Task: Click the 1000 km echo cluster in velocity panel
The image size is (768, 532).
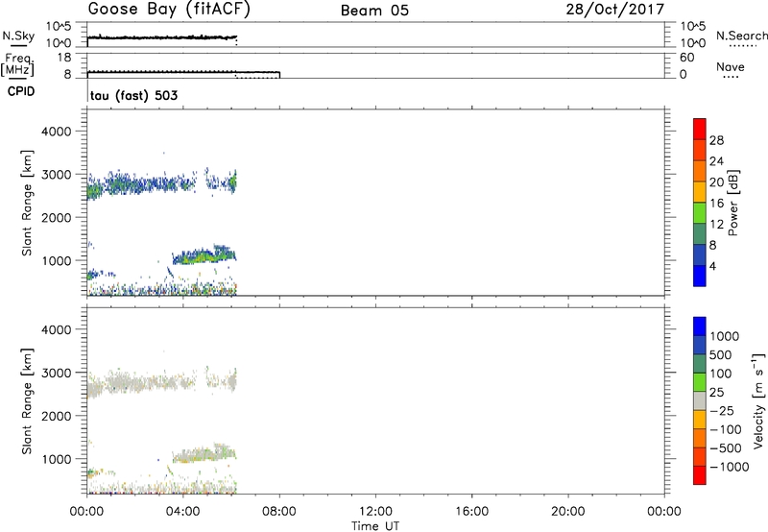Action: (x=204, y=453)
